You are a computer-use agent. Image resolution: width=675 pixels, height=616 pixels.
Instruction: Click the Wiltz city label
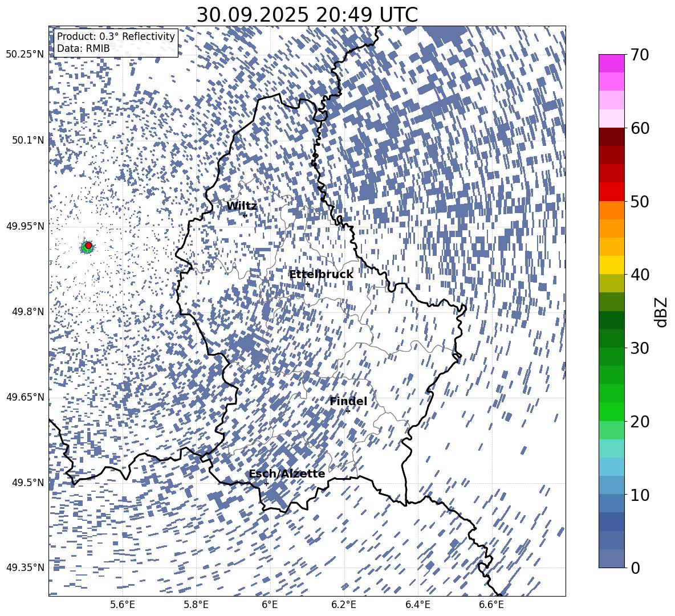[242, 206]
